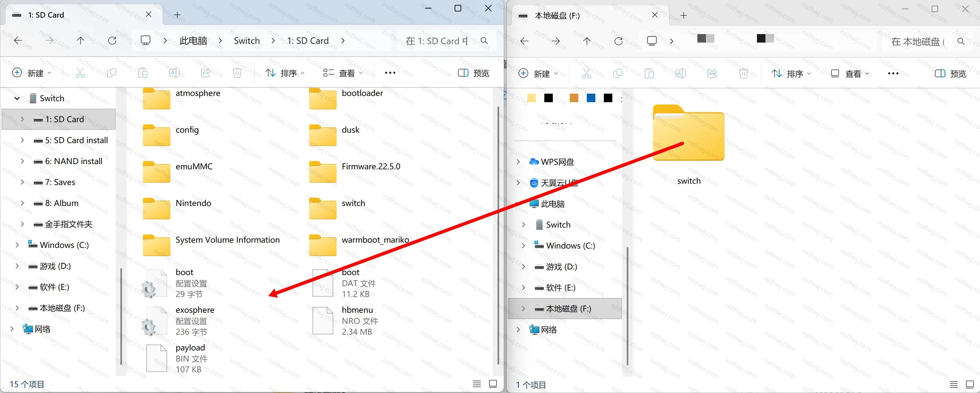Click the Delete trash icon in SD Card window
The image size is (980, 393).
click(x=237, y=73)
